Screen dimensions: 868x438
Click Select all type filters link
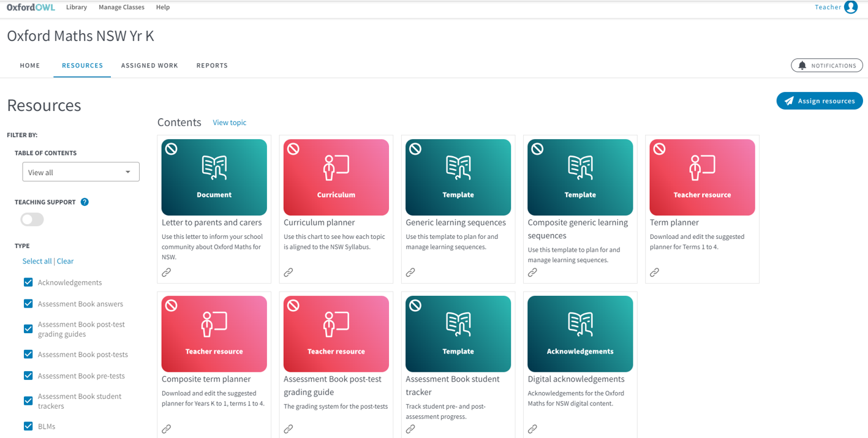point(37,261)
